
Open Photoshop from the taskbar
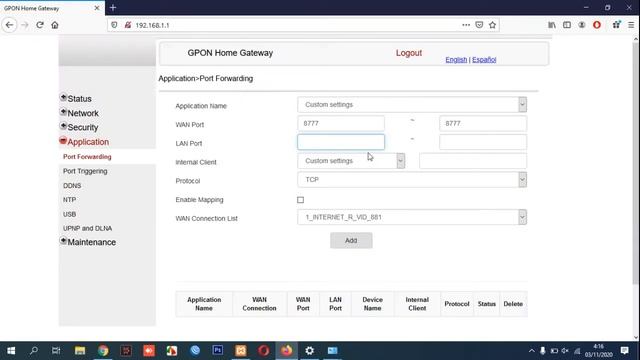click(218, 351)
